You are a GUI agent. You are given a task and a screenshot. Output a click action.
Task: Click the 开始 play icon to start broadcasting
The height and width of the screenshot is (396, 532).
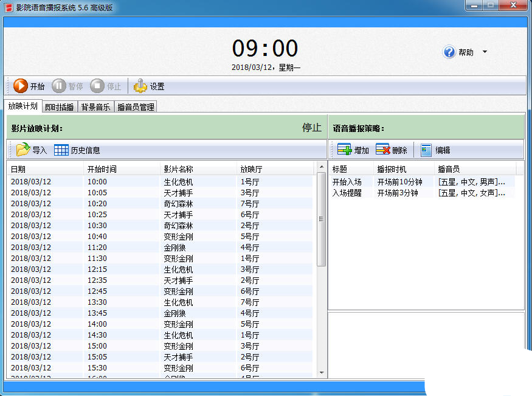19,85
